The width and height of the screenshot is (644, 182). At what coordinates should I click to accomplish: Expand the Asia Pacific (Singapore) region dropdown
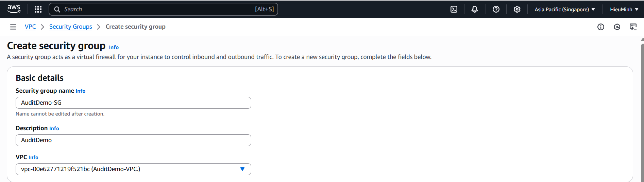pyautogui.click(x=565, y=9)
